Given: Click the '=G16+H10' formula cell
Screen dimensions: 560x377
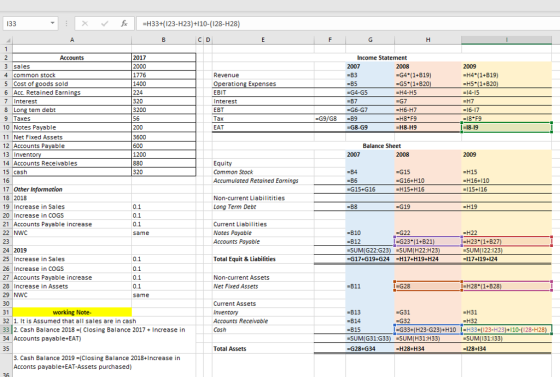Looking at the screenshot, I should (x=428, y=181).
